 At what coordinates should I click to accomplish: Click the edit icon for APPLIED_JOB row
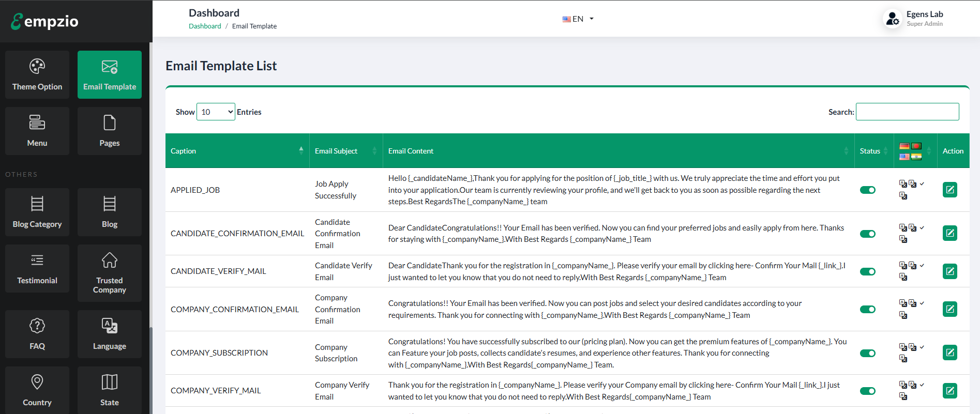tap(949, 190)
